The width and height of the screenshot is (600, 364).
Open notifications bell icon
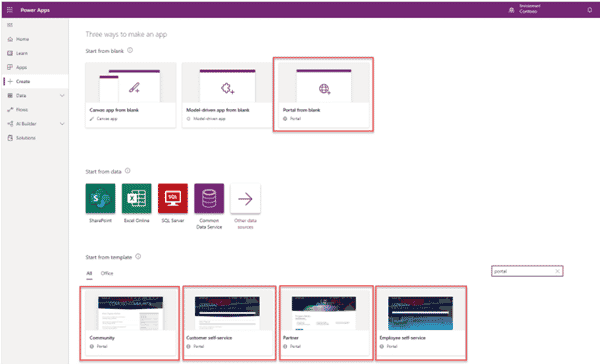590,10
